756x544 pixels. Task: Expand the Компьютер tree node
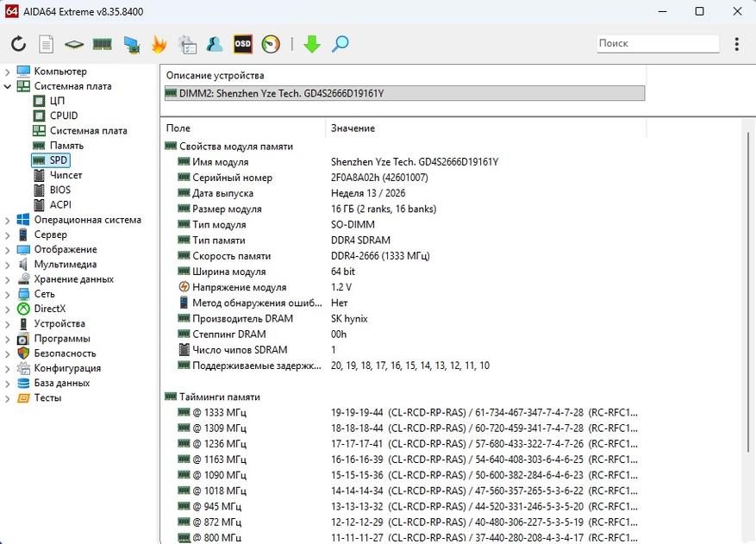tap(7, 72)
